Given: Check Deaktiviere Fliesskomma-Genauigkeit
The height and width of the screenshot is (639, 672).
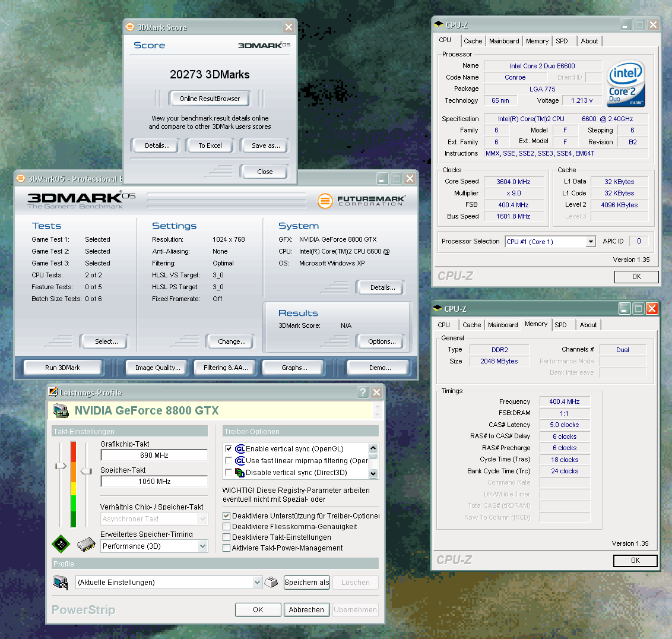Looking at the screenshot, I should (x=226, y=527).
